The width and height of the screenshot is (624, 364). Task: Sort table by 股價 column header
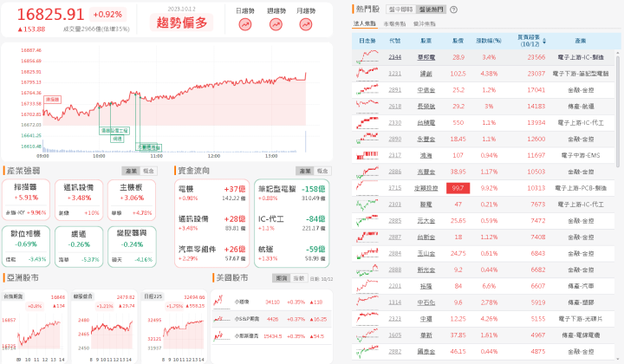[x=458, y=41]
